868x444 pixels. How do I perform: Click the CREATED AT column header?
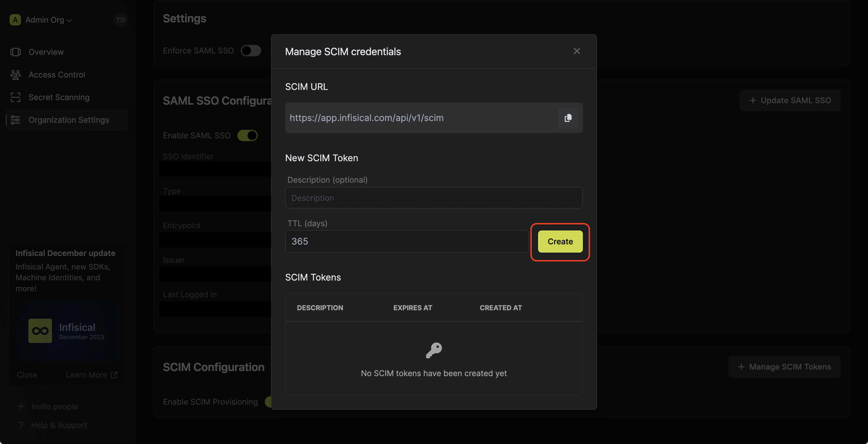pos(500,308)
